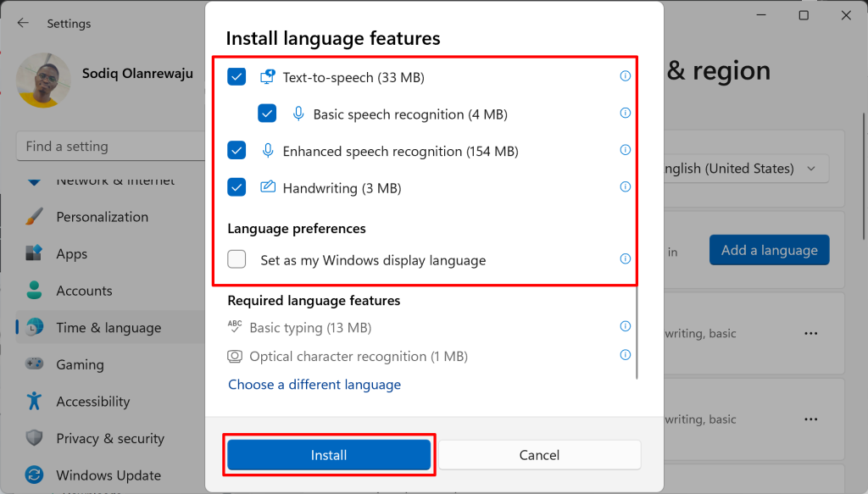Click the Gaming controller icon

pyautogui.click(x=34, y=364)
